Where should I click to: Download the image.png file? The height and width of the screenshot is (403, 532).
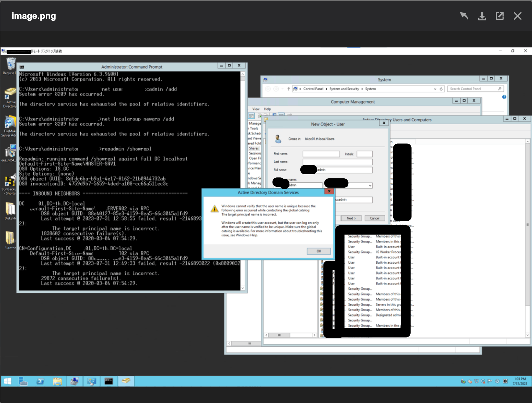pos(482,16)
